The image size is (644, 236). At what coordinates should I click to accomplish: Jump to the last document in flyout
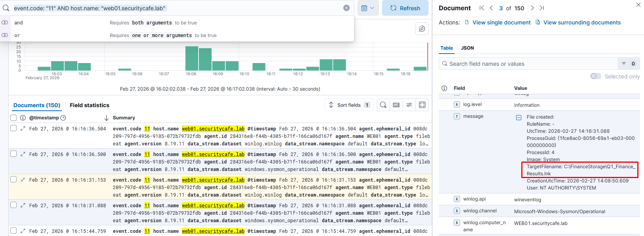coord(542,8)
